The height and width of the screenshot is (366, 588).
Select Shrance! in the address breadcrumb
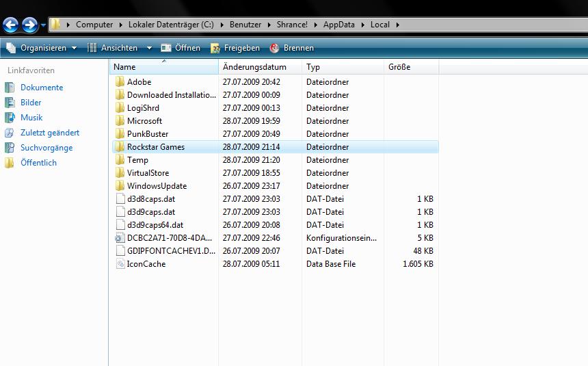pyautogui.click(x=292, y=25)
